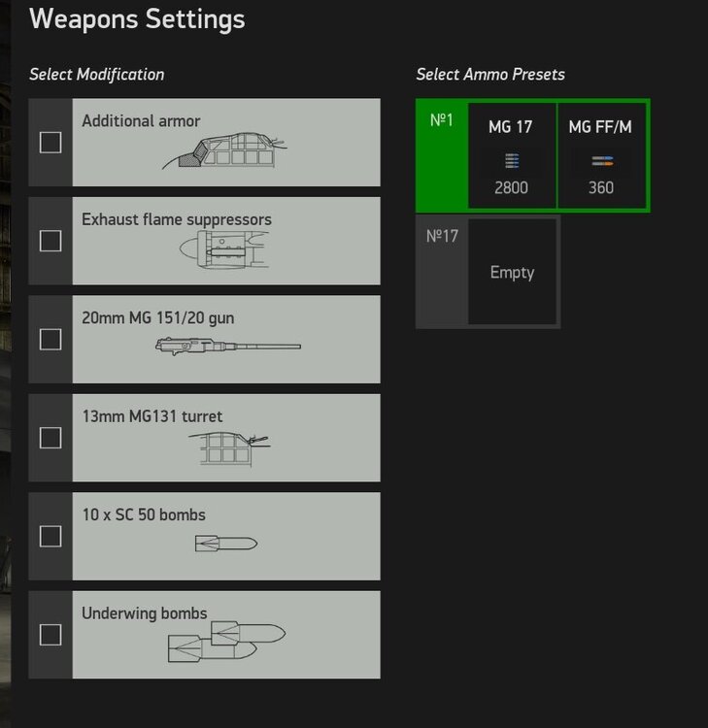Click the SC 50 bomb illustration

click(225, 544)
